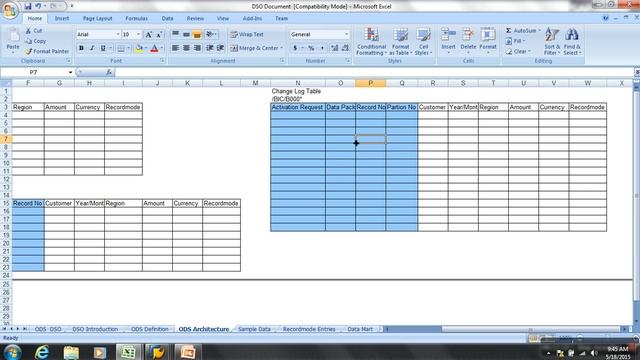Select top vertical alignment
The height and width of the screenshot is (360, 640).
[x=176, y=35]
